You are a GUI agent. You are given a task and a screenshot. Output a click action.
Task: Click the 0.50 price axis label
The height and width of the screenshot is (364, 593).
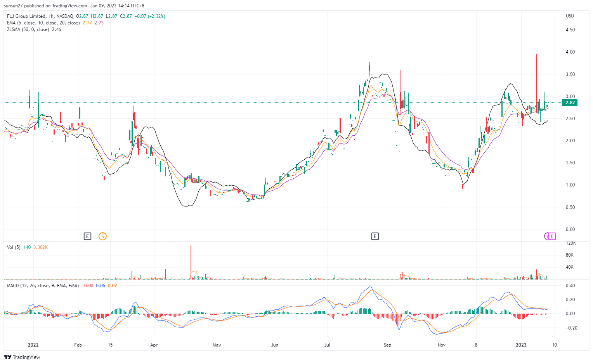[570, 207]
